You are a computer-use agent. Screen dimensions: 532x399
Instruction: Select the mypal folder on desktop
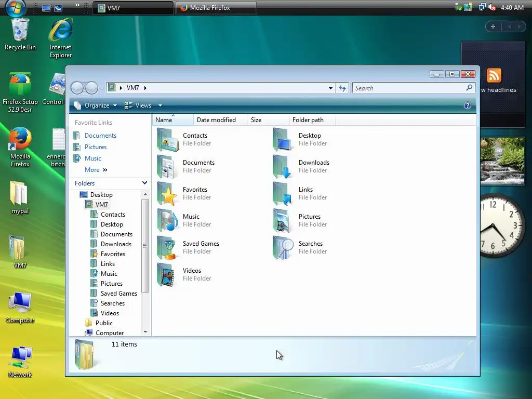click(20, 197)
